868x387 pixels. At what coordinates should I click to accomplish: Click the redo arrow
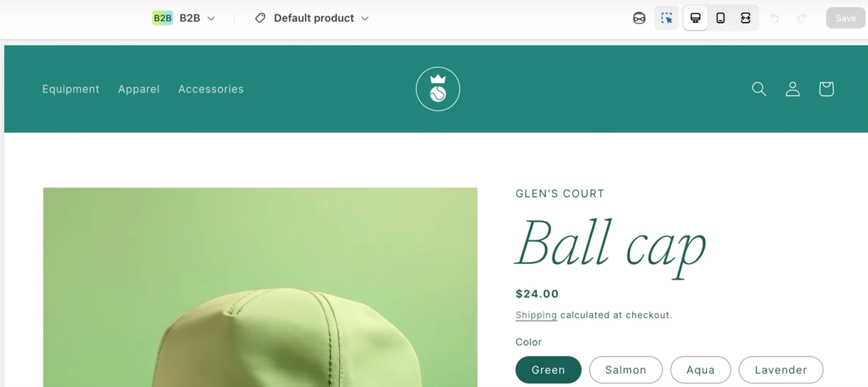click(802, 18)
